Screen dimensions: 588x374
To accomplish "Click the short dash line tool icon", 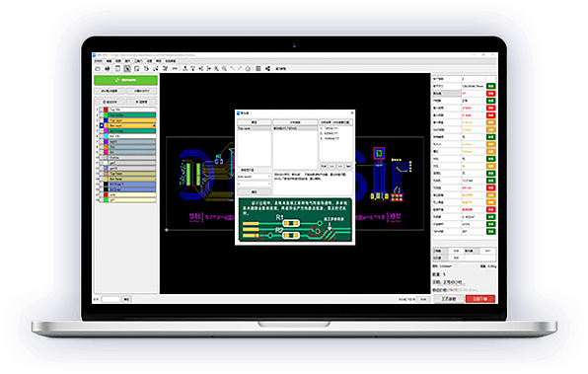I will point(175,69).
